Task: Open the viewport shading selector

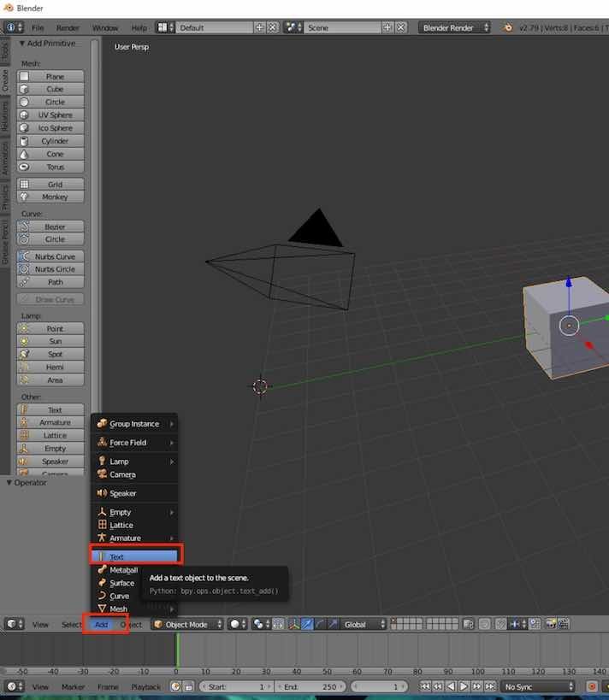Action: [237, 624]
